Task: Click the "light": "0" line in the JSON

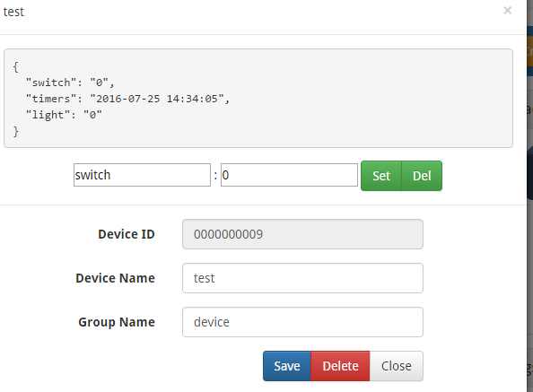Action: (64, 115)
